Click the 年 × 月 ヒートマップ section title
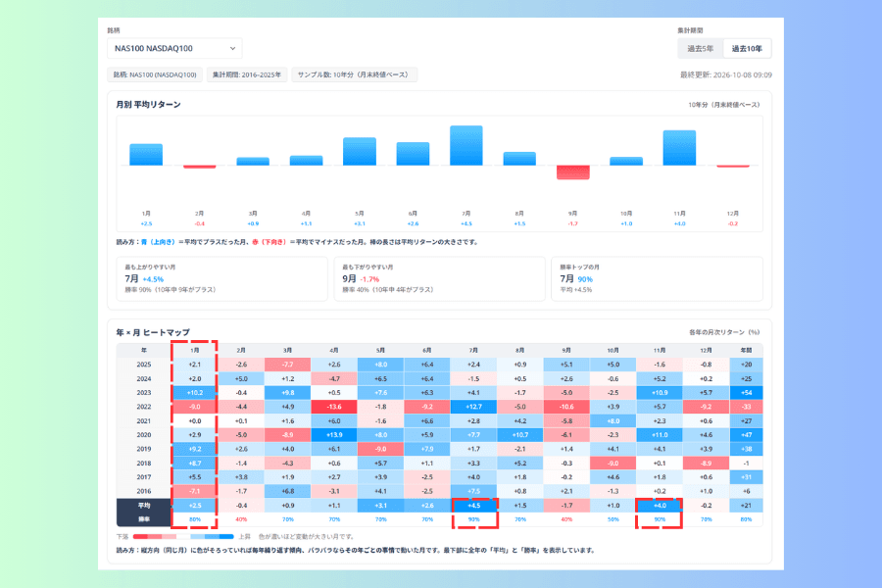Viewport: 882px width, 588px height. tap(153, 332)
